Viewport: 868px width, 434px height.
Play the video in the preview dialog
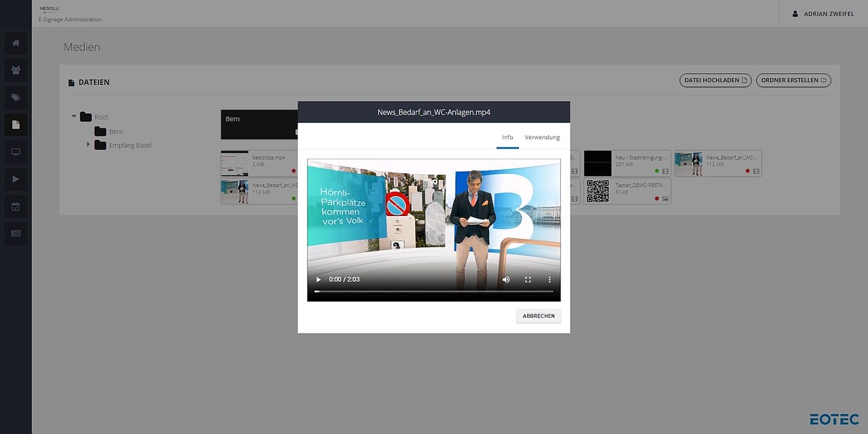(319, 279)
